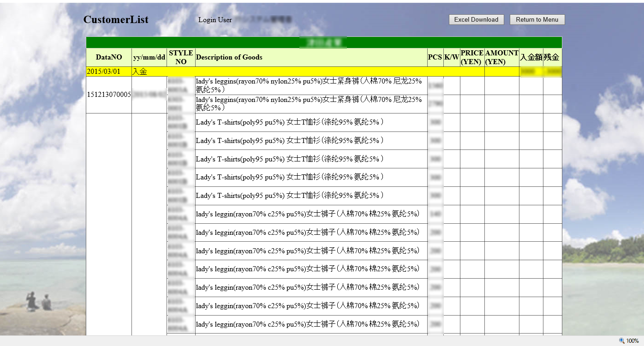Select data number 151213070005 cell
The width and height of the screenshot is (644, 346).
pos(109,95)
